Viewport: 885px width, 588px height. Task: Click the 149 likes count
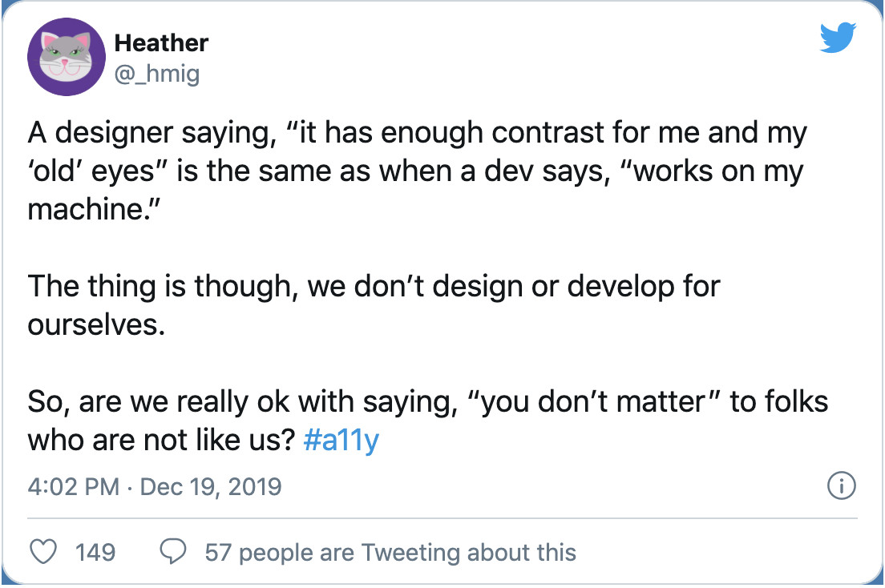coord(95,552)
